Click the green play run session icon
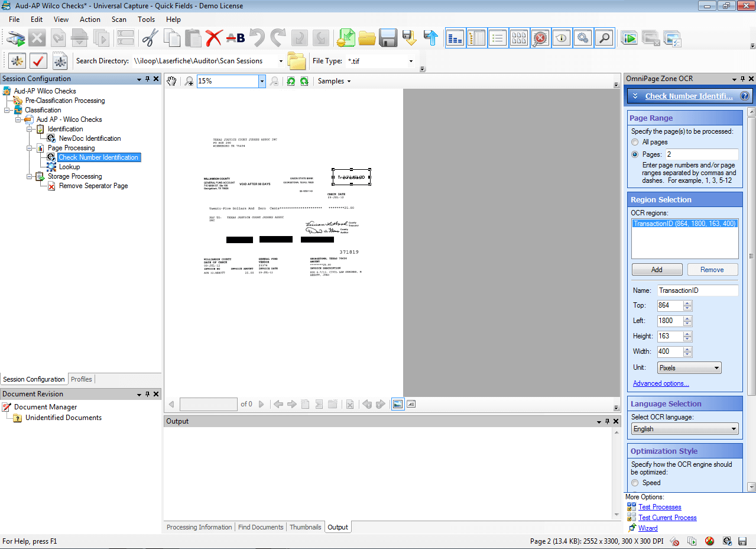 [630, 38]
